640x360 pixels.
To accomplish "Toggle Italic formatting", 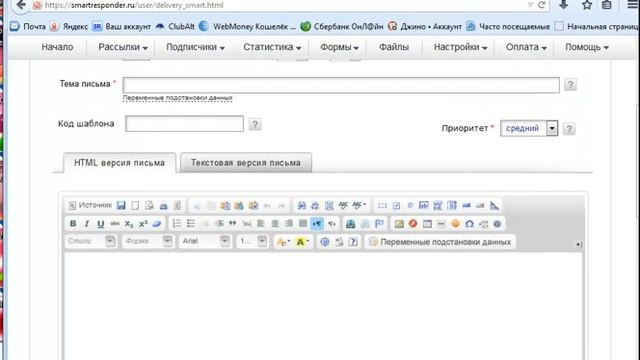I will (87, 224).
